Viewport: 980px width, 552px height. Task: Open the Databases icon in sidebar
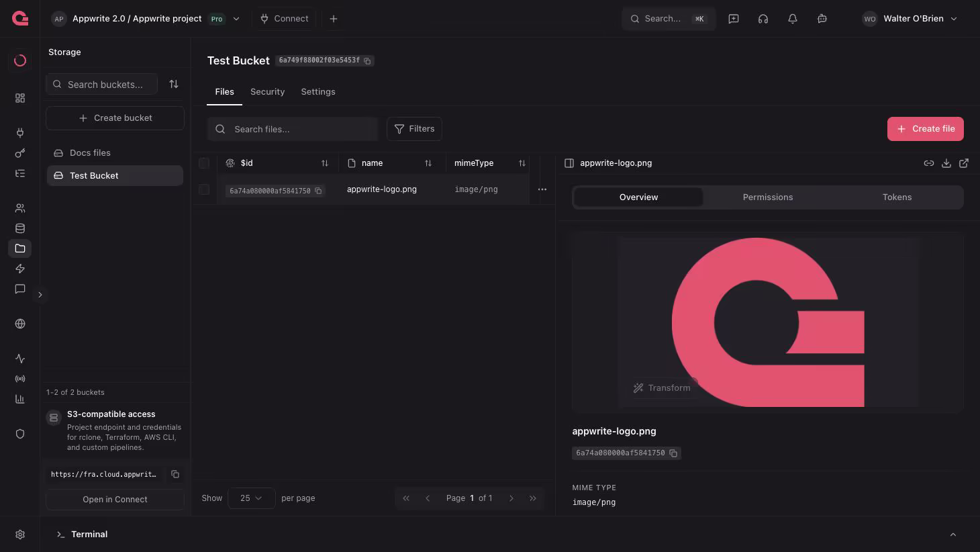coord(20,228)
